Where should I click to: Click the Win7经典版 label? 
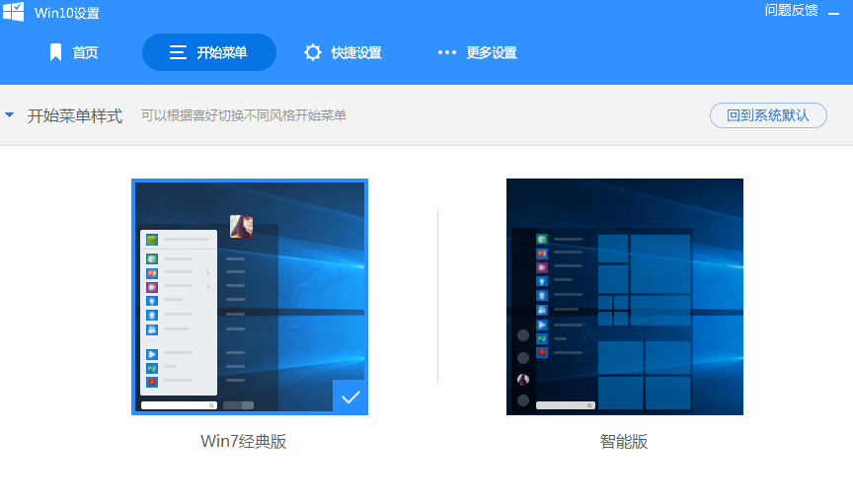pyautogui.click(x=244, y=441)
